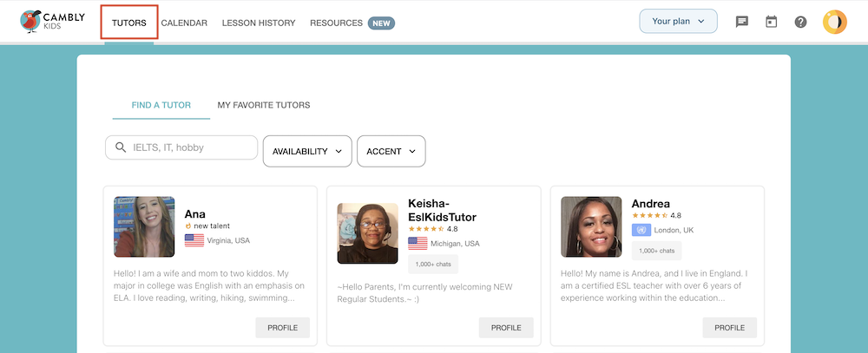The image size is (868, 353).
Task: Open the calendar icon in header
Action: pos(771,22)
